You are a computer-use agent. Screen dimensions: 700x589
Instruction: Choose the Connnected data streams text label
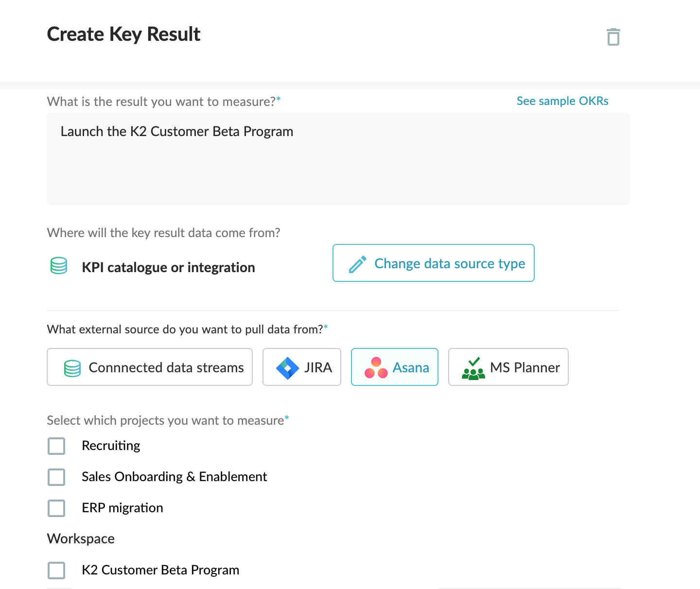166,368
